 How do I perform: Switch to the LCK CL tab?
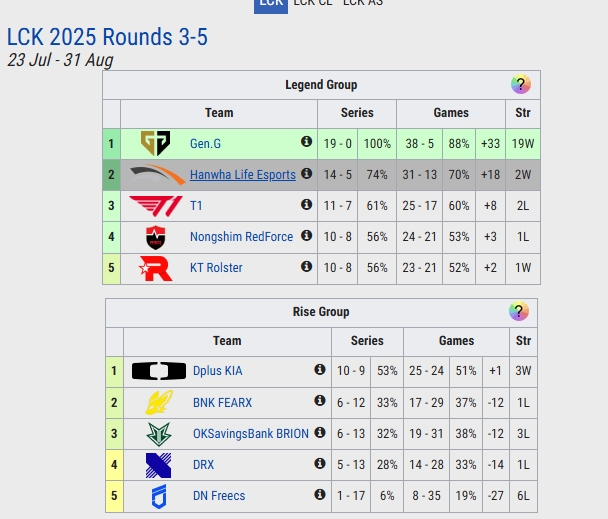(313, 3)
